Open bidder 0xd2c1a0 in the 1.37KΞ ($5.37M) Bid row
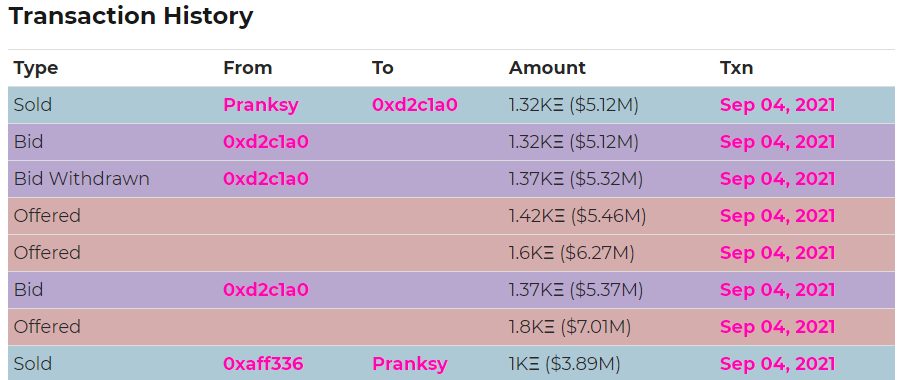The image size is (902, 380). coord(266,289)
